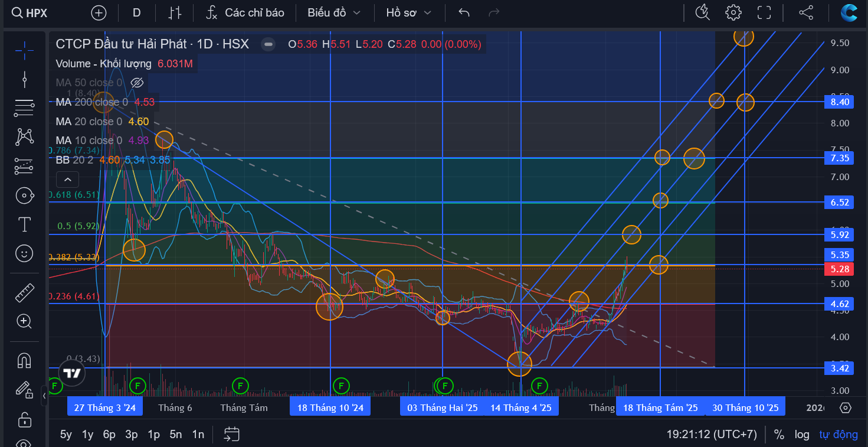Redo the last chart action
This screenshot has height=447, width=868.
[494, 12]
